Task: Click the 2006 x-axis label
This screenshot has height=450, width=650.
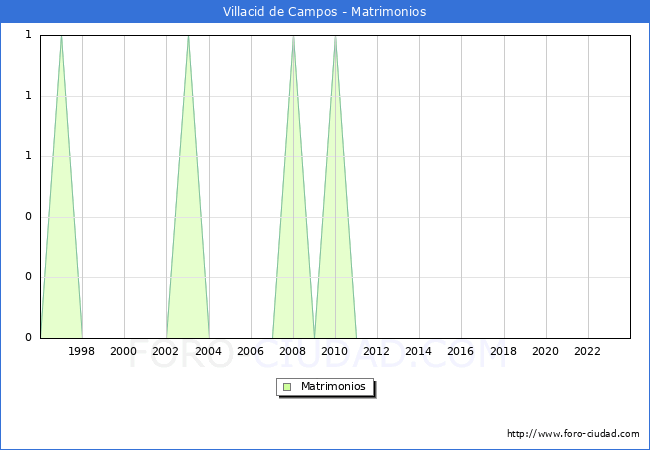Action: (x=251, y=351)
